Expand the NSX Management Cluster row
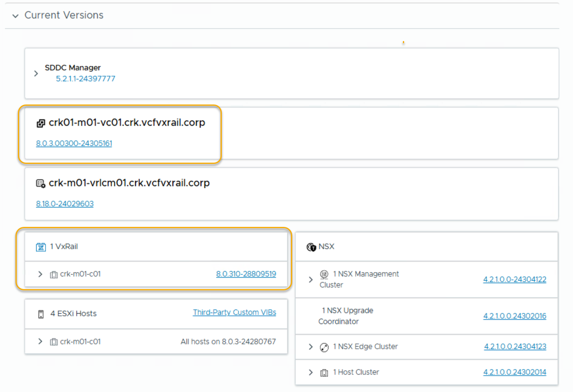The width and height of the screenshot is (573, 392). point(311,279)
